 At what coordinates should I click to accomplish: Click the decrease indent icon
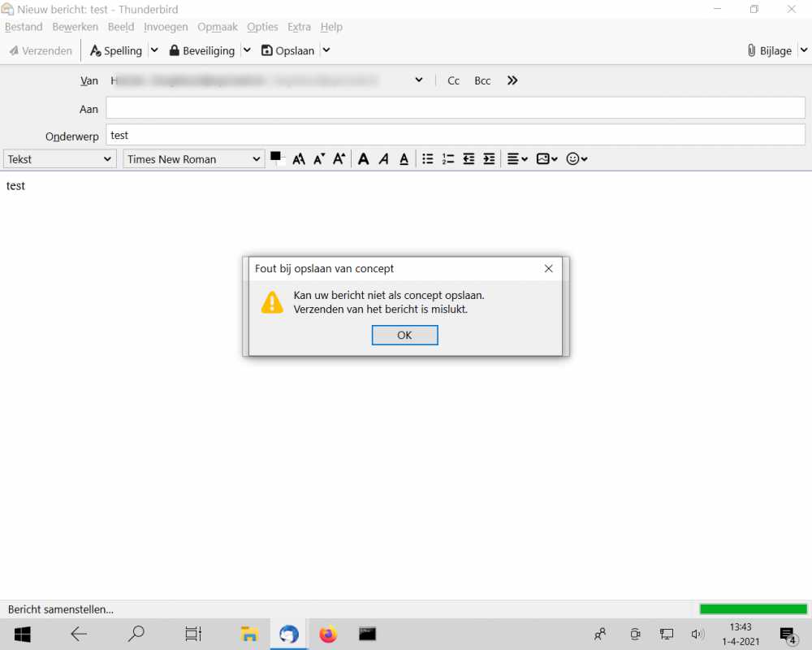point(469,159)
